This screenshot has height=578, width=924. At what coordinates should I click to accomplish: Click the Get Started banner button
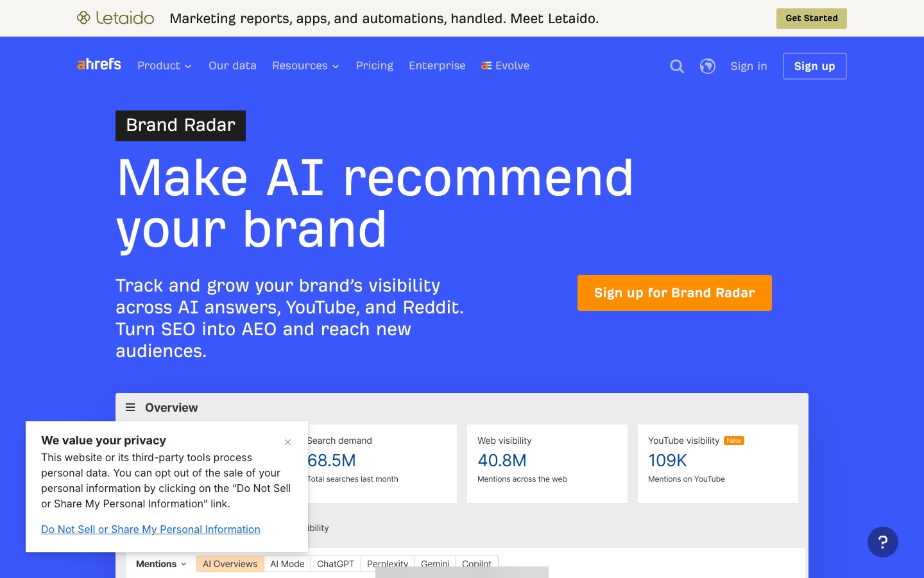pos(811,19)
